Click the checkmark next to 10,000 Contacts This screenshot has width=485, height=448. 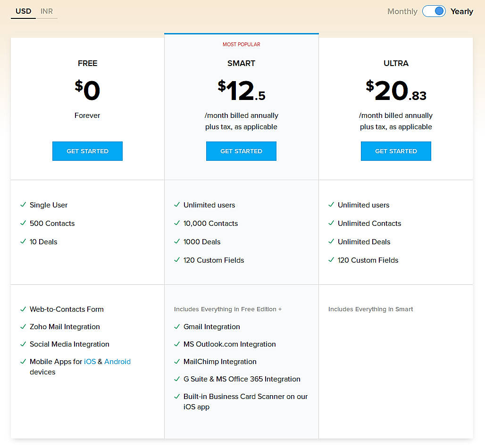(x=177, y=223)
